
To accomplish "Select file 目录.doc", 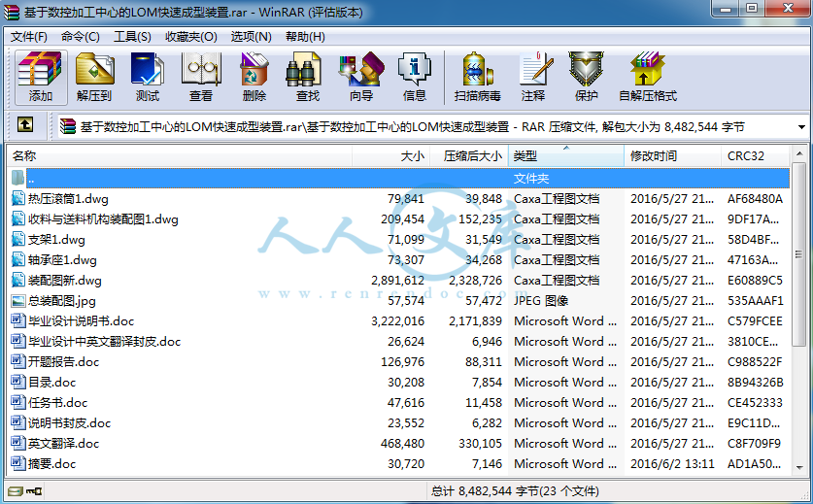I will [51, 383].
